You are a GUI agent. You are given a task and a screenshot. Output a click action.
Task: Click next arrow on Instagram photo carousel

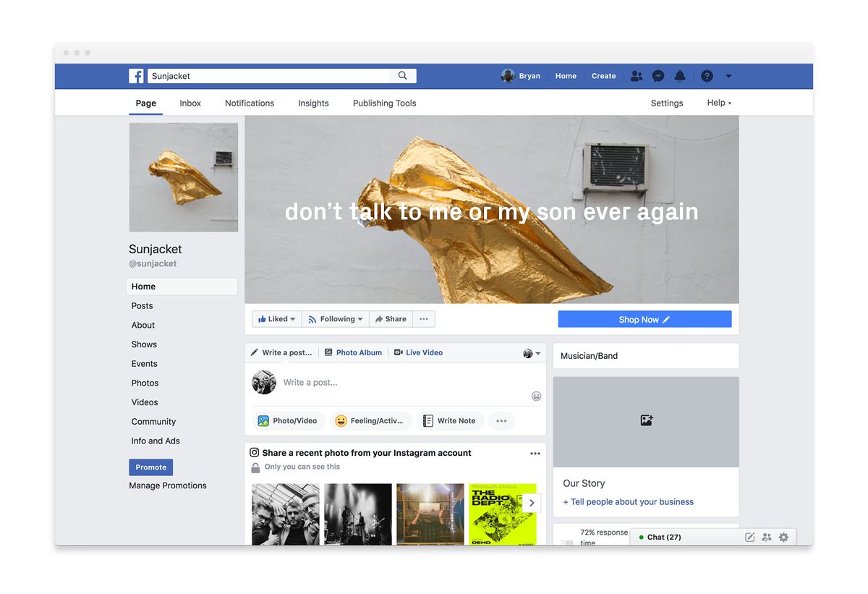click(x=532, y=503)
